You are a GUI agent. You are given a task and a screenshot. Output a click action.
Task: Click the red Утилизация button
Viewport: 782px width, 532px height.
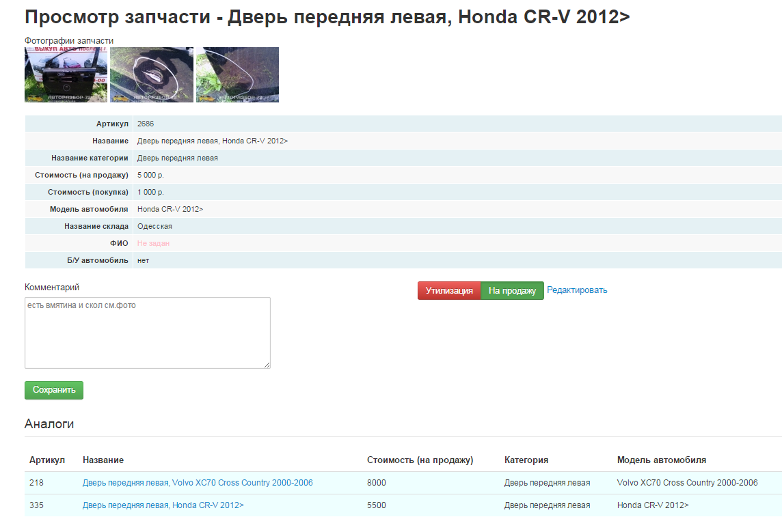pos(449,290)
